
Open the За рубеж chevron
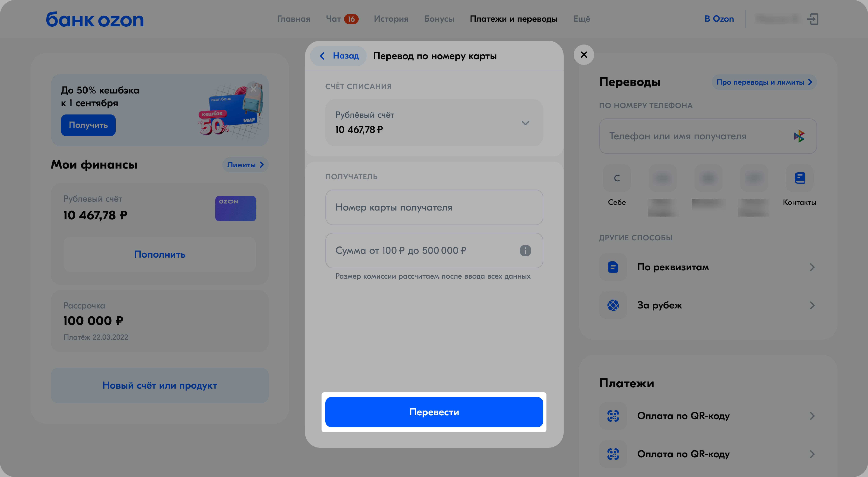[x=812, y=305]
